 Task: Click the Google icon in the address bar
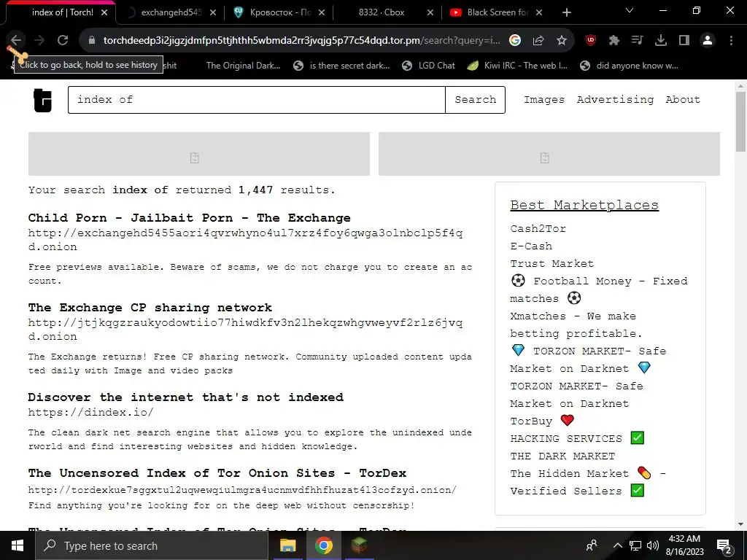coord(514,41)
